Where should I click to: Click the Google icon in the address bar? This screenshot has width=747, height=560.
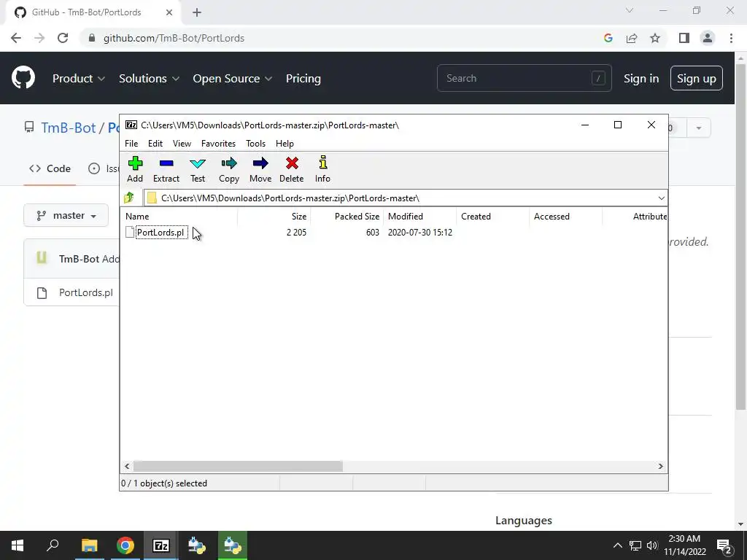click(x=608, y=38)
